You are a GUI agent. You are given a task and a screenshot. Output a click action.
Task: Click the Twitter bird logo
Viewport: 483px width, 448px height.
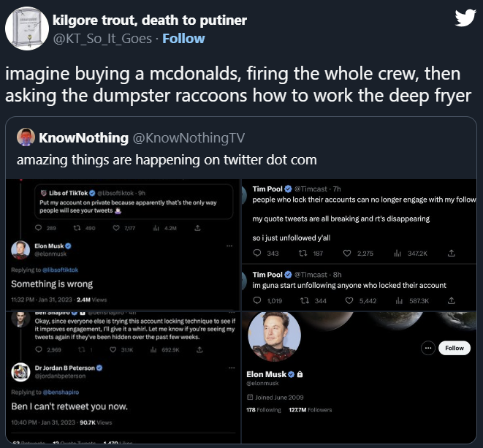click(x=465, y=18)
